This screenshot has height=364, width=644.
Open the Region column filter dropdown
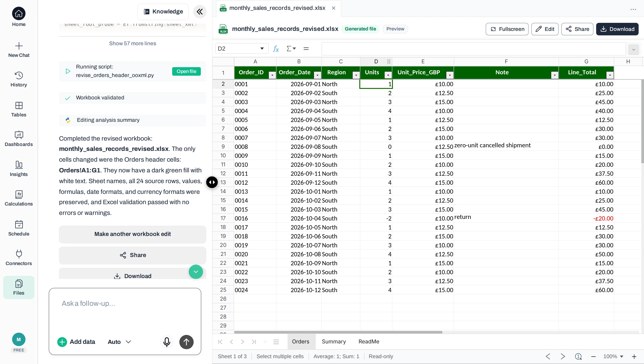[x=356, y=75]
